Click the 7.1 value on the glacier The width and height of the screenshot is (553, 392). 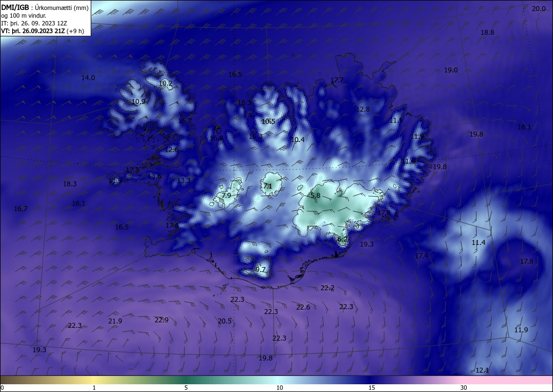coord(268,186)
